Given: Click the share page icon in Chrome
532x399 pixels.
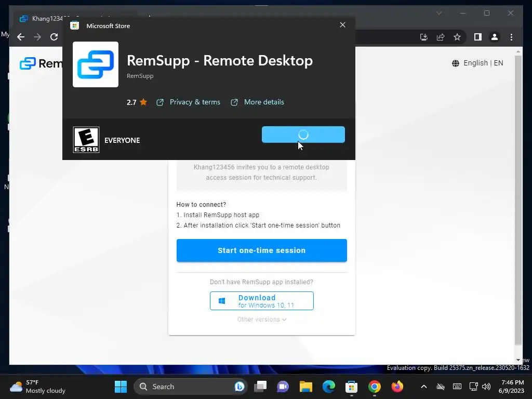Looking at the screenshot, I should click(x=441, y=37).
